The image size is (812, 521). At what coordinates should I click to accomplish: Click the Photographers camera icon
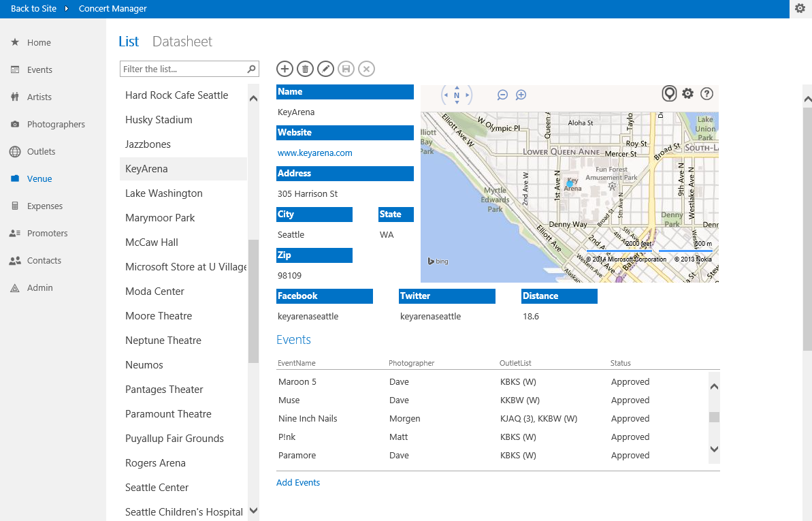point(15,125)
